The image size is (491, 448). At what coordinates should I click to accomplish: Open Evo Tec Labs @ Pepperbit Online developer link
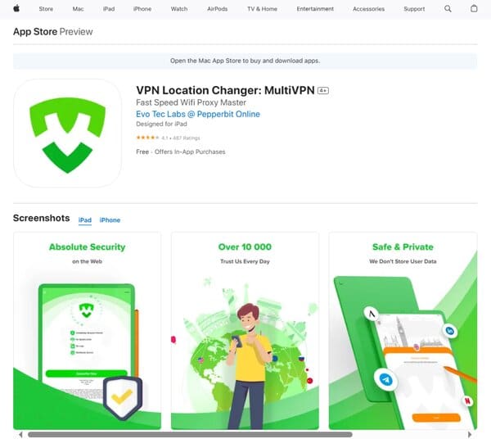click(x=198, y=114)
